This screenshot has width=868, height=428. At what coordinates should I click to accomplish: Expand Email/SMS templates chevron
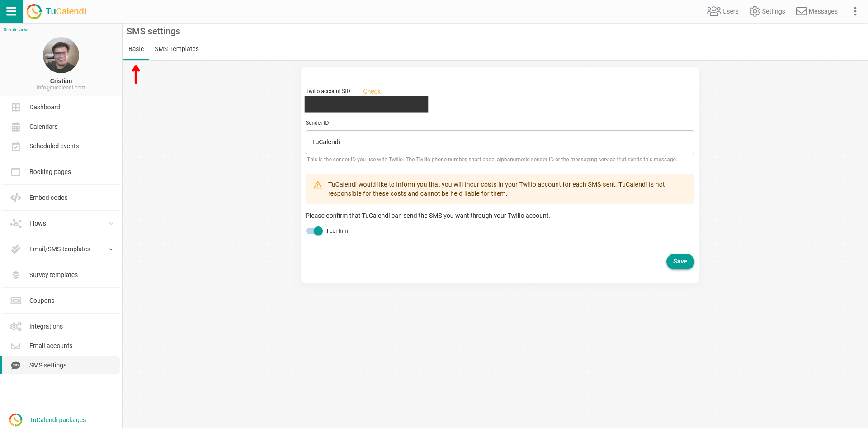click(x=111, y=249)
